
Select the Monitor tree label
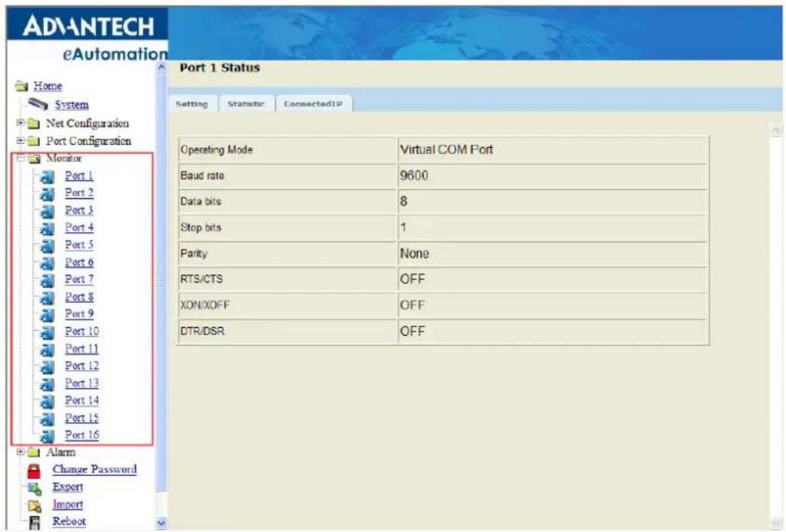[x=63, y=158]
